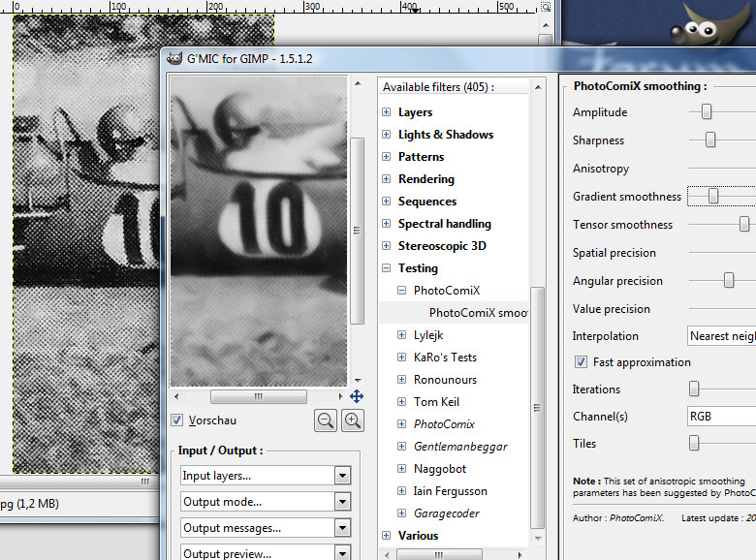Zoom in the G'MIC preview

pyautogui.click(x=353, y=420)
